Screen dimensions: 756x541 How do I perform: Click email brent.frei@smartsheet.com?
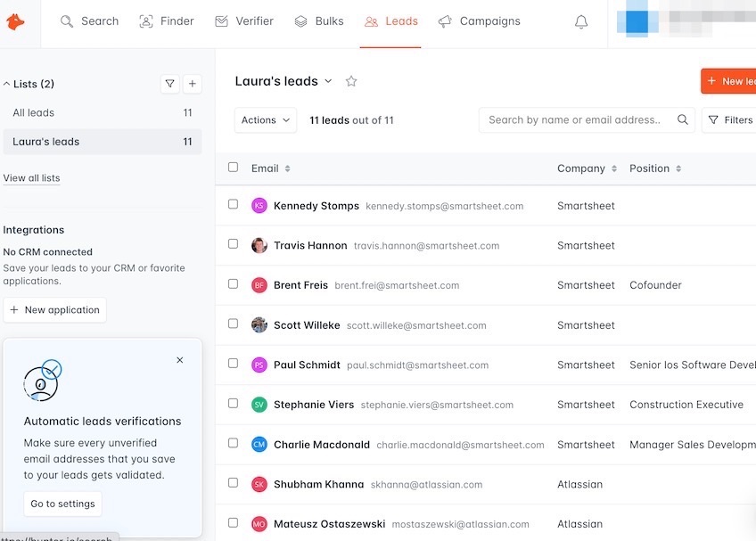pyautogui.click(x=397, y=285)
